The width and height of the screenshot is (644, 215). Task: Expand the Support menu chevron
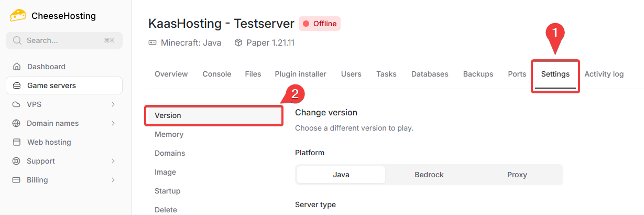pyautogui.click(x=113, y=161)
